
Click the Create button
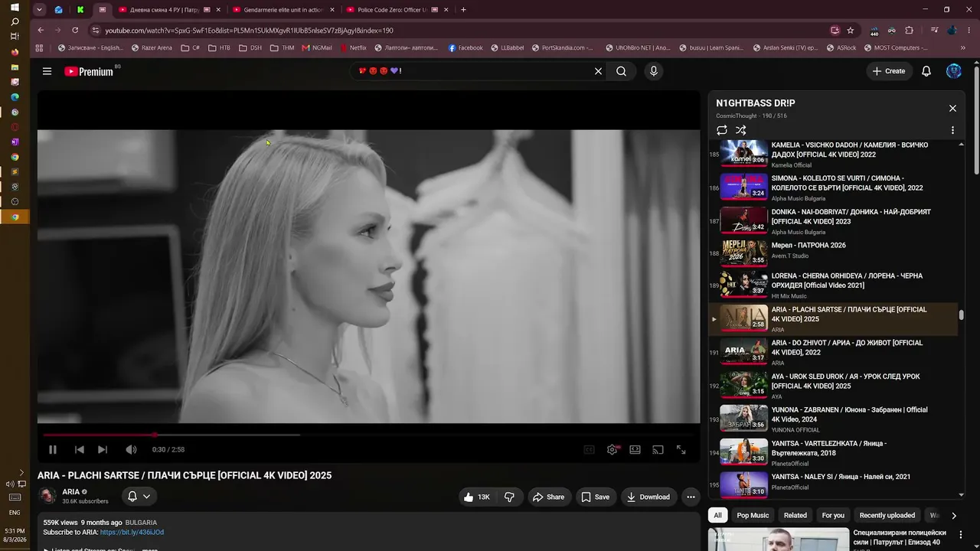click(889, 71)
